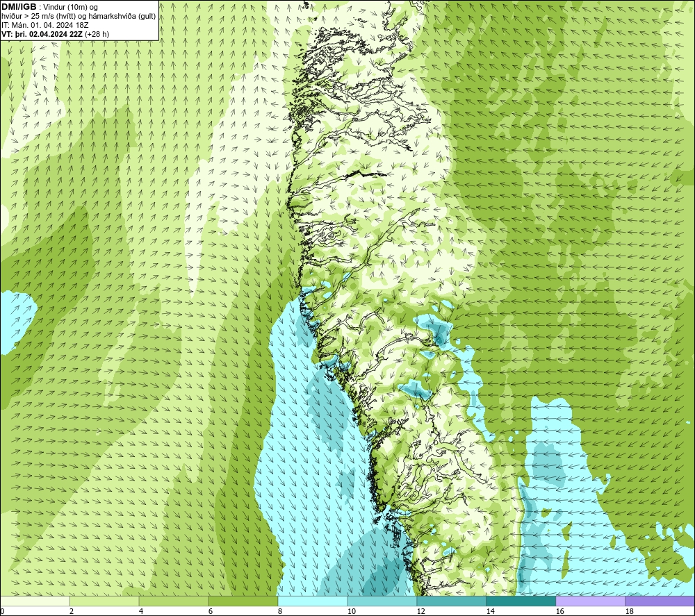This screenshot has height=616, width=695.
Task: Click the "2" scale label
Action: pyautogui.click(x=72, y=612)
